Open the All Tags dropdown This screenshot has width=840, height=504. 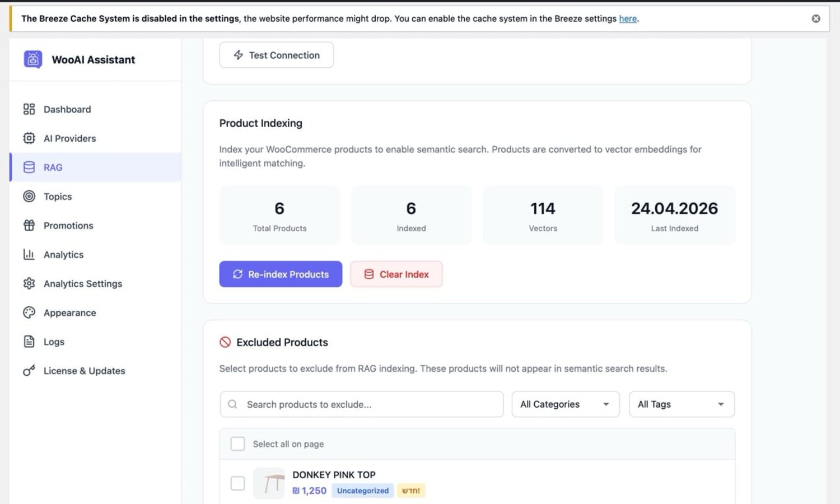coord(682,404)
